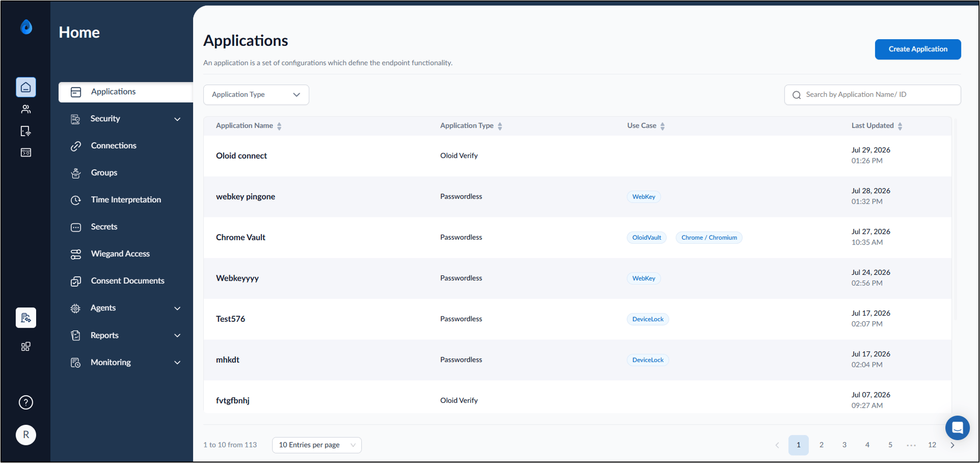Click DeviceLock tag in mhkdt row
The width and height of the screenshot is (980, 463).
(648, 360)
